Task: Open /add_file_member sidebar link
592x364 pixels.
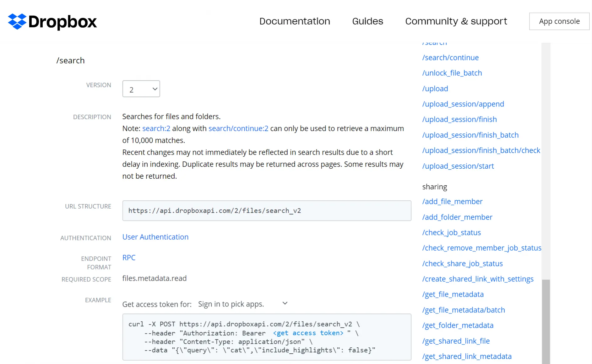Action: click(x=452, y=202)
